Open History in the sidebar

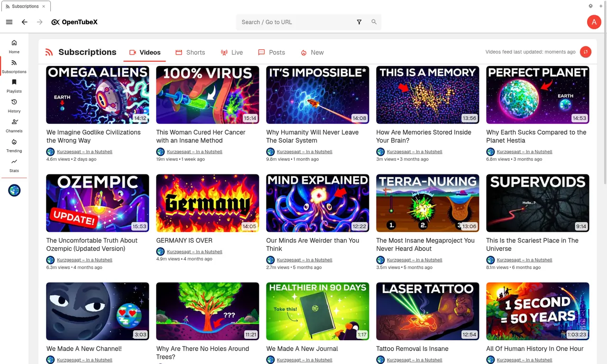(x=14, y=105)
